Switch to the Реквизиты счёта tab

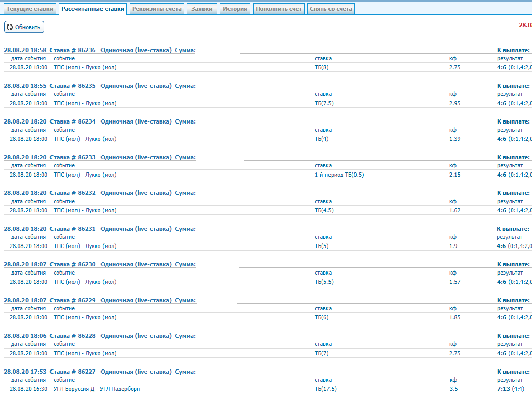[157, 9]
